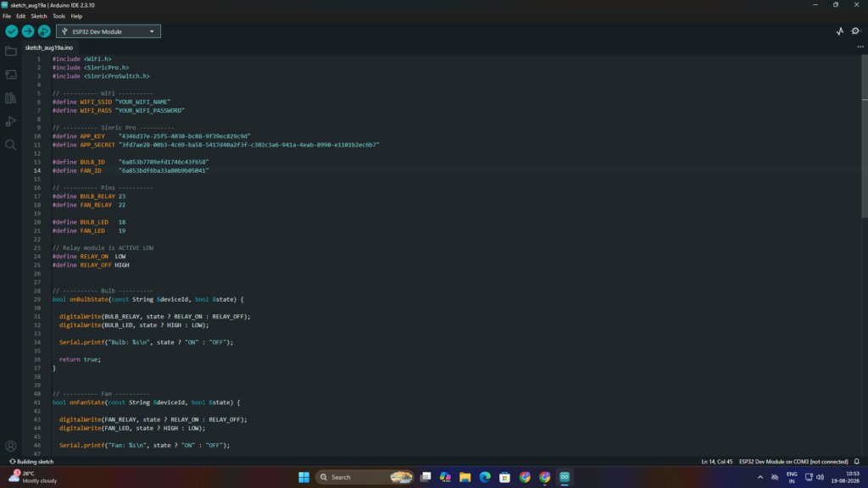Click the FAN_ID value string
The width and height of the screenshot is (868, 488).
(164, 171)
